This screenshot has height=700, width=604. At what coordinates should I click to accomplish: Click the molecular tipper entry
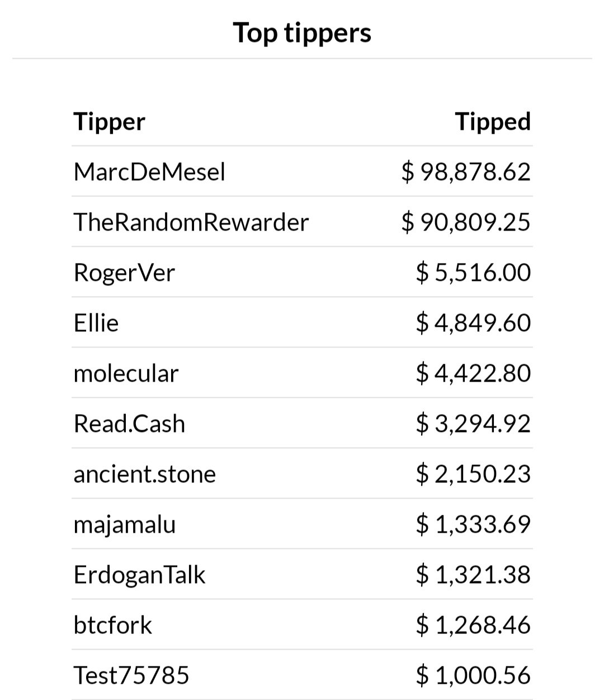point(126,373)
